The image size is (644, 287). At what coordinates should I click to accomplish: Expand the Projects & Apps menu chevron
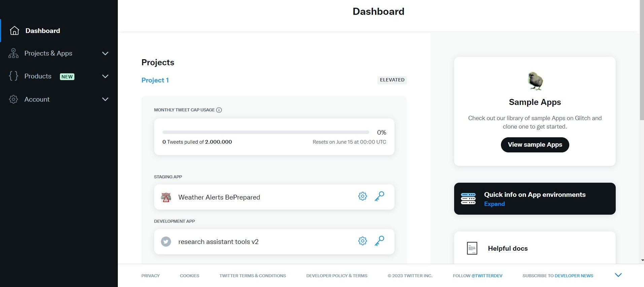[105, 53]
